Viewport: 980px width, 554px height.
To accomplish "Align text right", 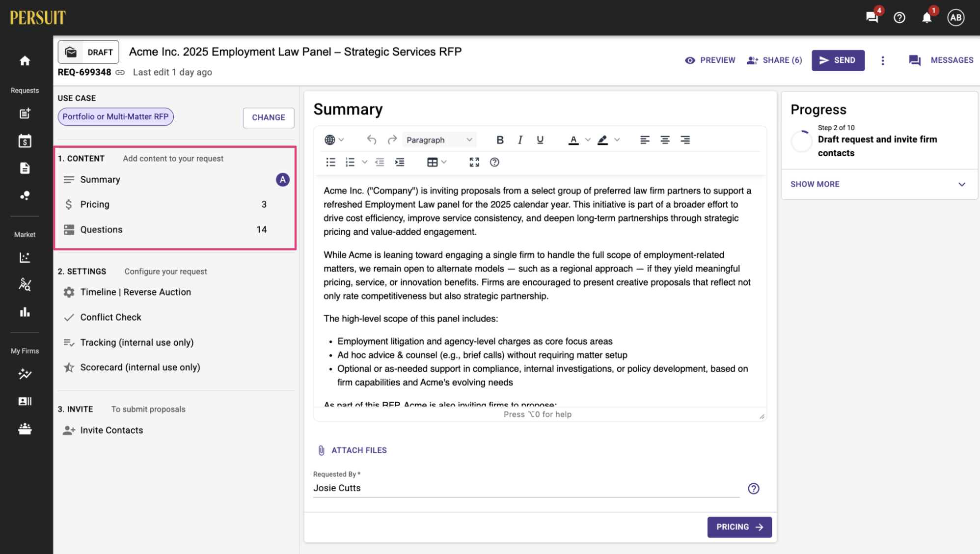I will pyautogui.click(x=685, y=140).
